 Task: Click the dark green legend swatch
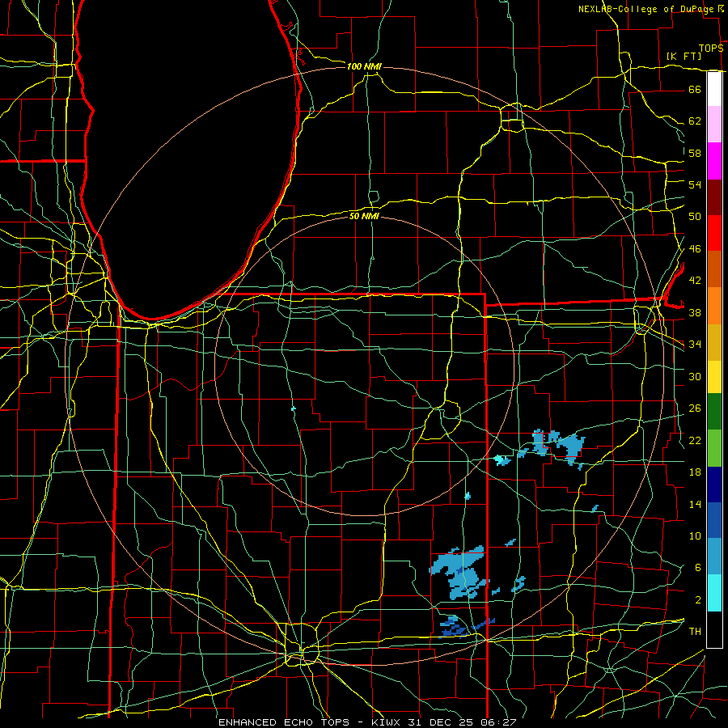point(714,412)
